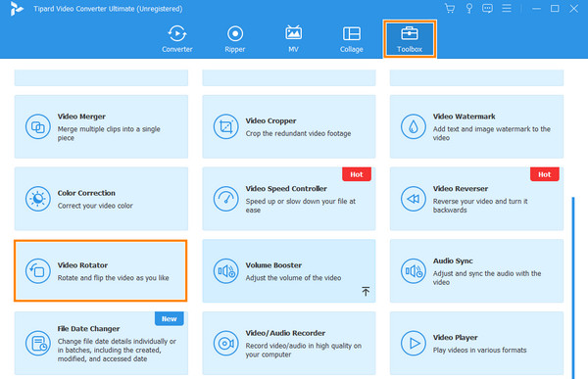Screen dimensions: 588x379
Task: Select the Toolbox tab
Action: pos(410,39)
